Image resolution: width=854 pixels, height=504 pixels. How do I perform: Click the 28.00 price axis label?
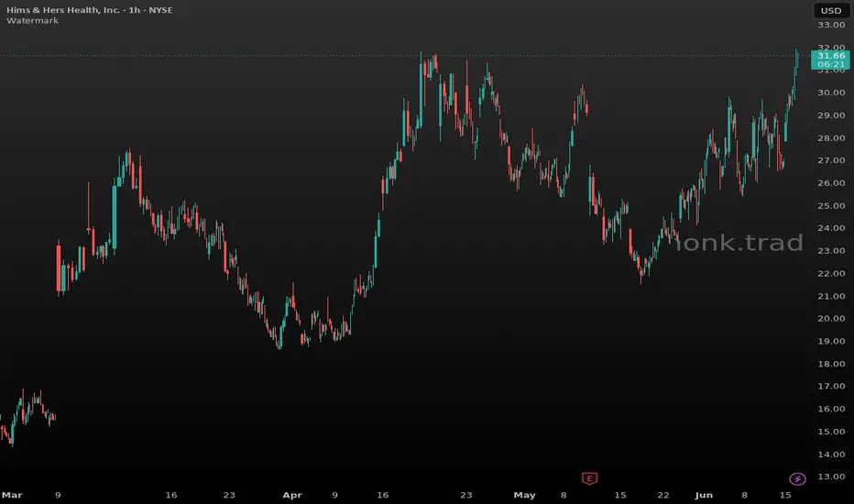click(x=830, y=137)
